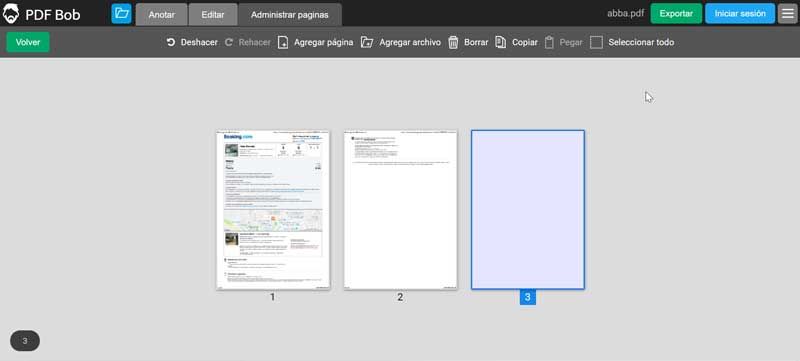Click the Agregar archivo label

410,42
